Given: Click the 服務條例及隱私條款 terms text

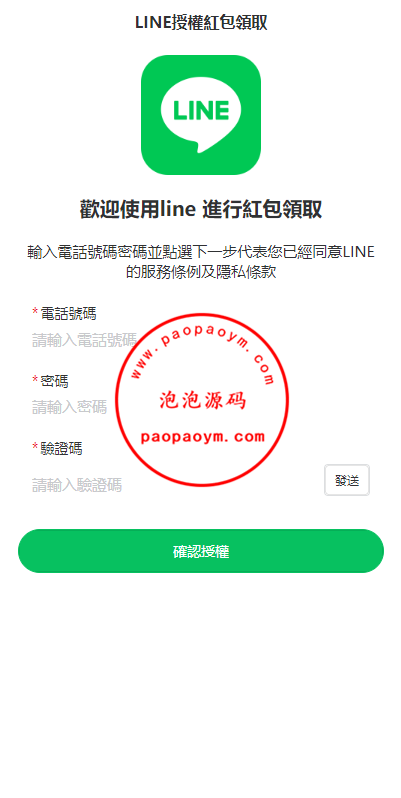Looking at the screenshot, I should point(209,273).
